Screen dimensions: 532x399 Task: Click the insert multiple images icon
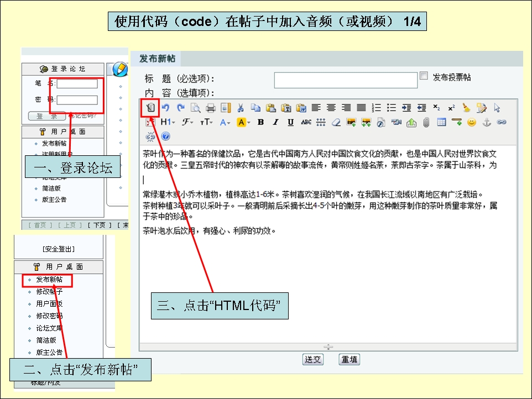click(x=366, y=122)
